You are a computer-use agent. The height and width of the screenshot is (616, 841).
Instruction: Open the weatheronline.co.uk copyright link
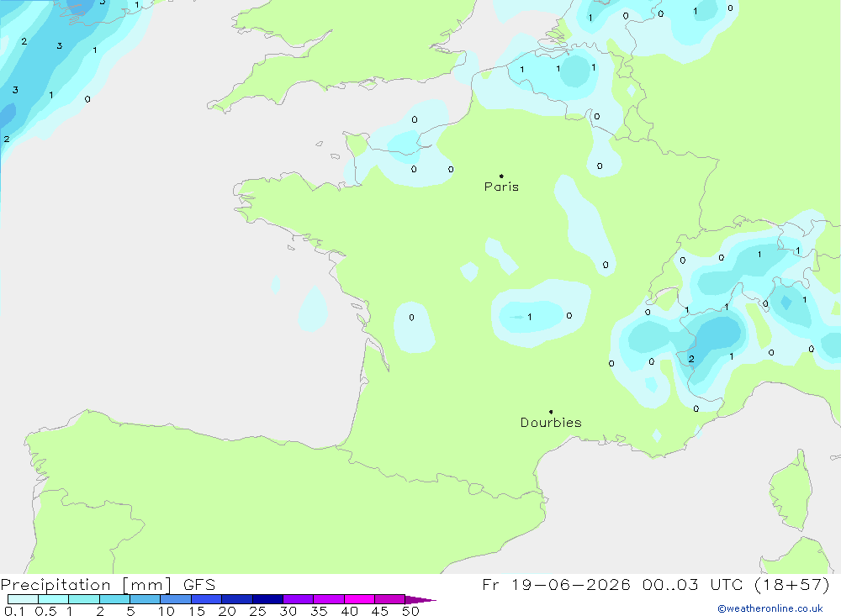coord(770,608)
